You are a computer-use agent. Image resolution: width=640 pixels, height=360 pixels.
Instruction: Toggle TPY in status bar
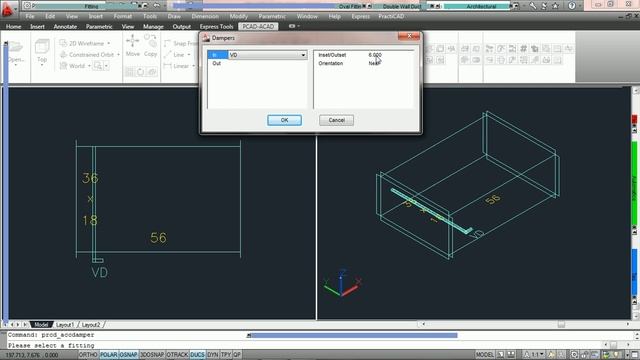point(226,355)
